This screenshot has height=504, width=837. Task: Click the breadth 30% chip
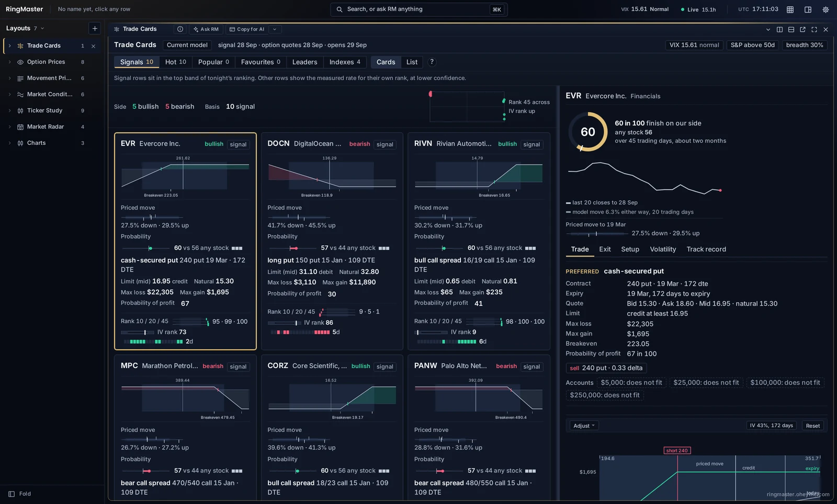point(805,45)
